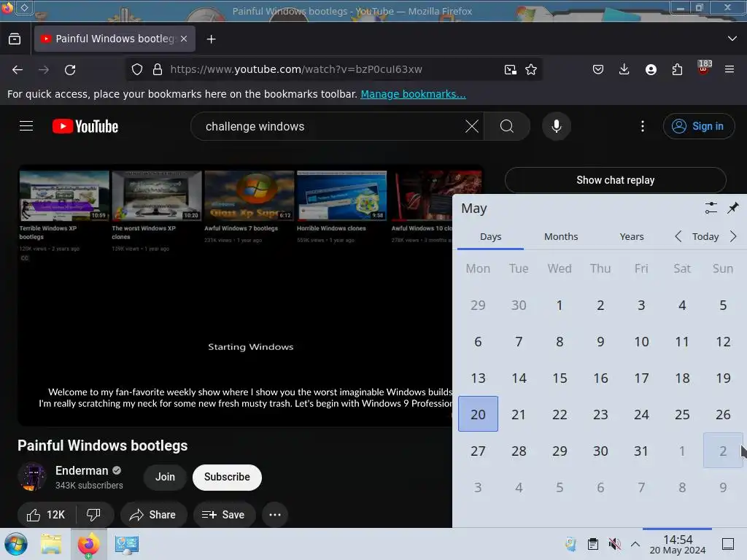The height and width of the screenshot is (560, 747).
Task: Open the Enderman channel name
Action: point(82,470)
